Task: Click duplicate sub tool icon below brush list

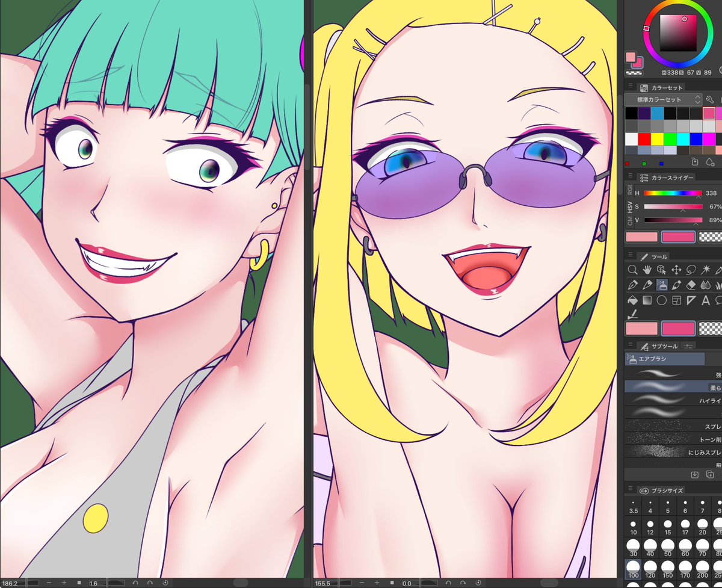Action: point(709,474)
